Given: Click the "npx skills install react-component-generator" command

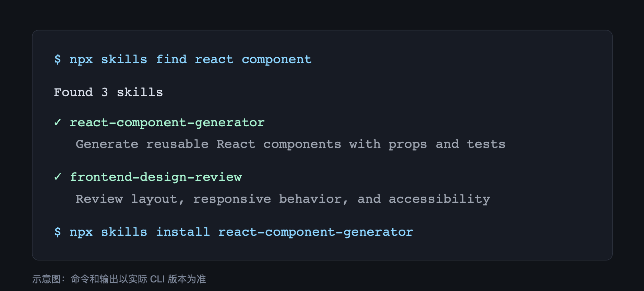Looking at the screenshot, I should click(241, 232).
